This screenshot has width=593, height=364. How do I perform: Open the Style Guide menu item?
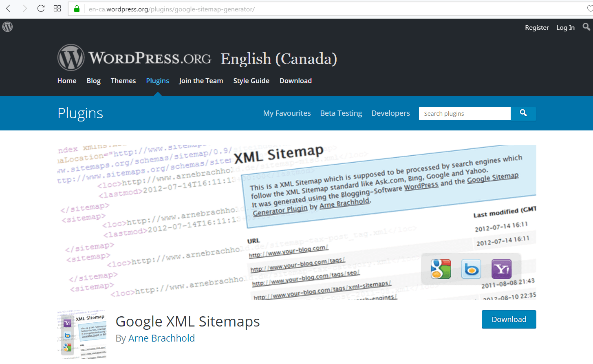[x=251, y=81]
